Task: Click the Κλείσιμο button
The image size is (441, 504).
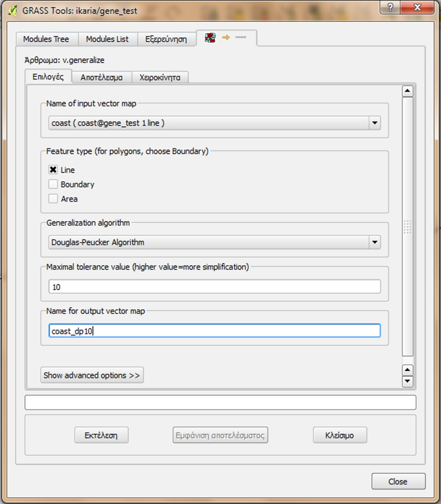Action: tap(340, 435)
